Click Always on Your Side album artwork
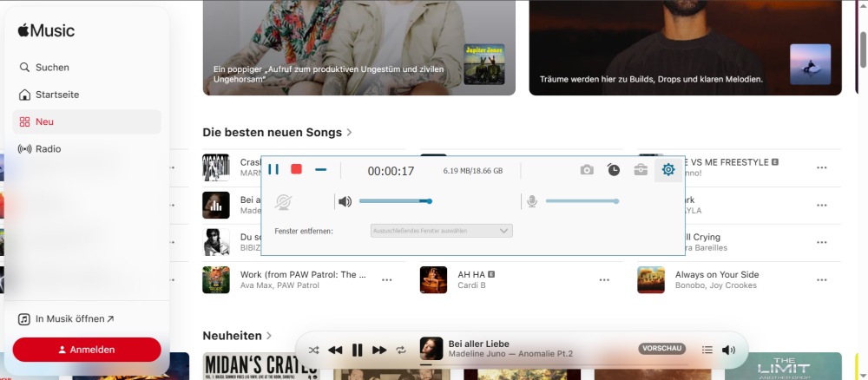The height and width of the screenshot is (380, 868). tap(651, 280)
